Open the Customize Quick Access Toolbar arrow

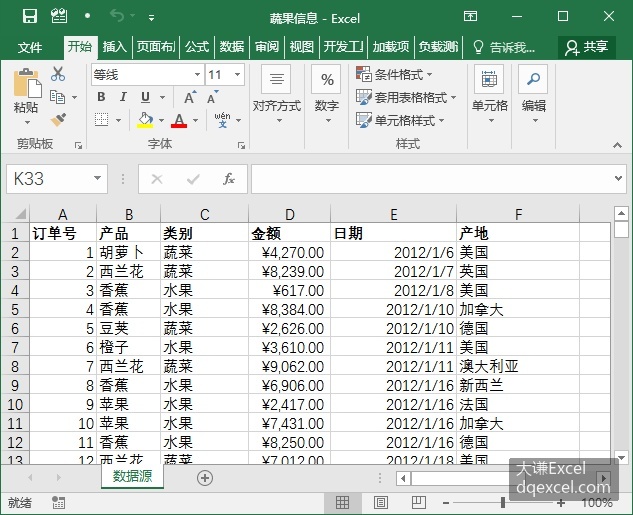(151, 17)
